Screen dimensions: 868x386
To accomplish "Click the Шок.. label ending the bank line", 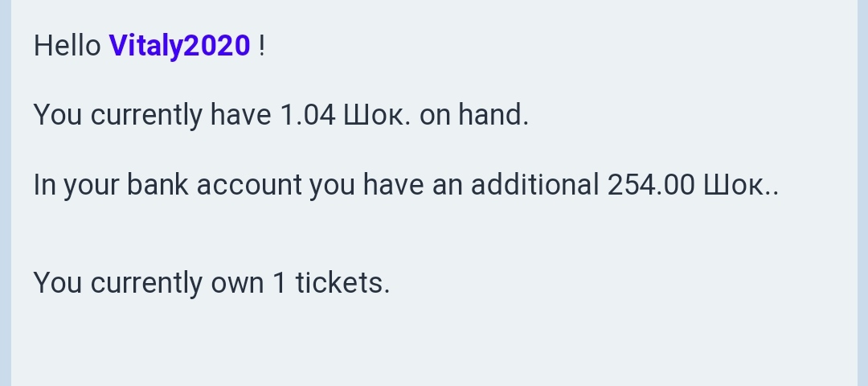I will coord(741,184).
